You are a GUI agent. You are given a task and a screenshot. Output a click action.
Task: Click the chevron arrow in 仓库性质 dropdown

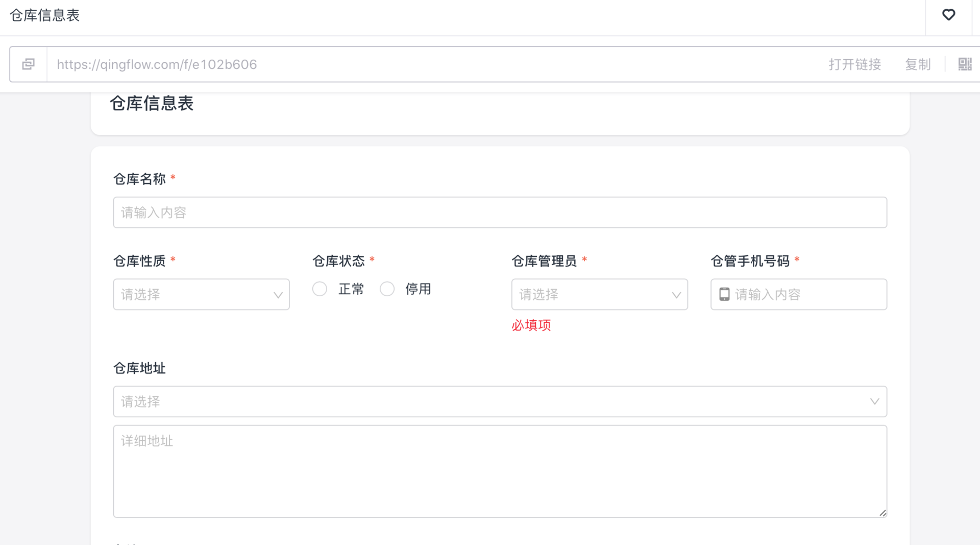pyautogui.click(x=278, y=295)
